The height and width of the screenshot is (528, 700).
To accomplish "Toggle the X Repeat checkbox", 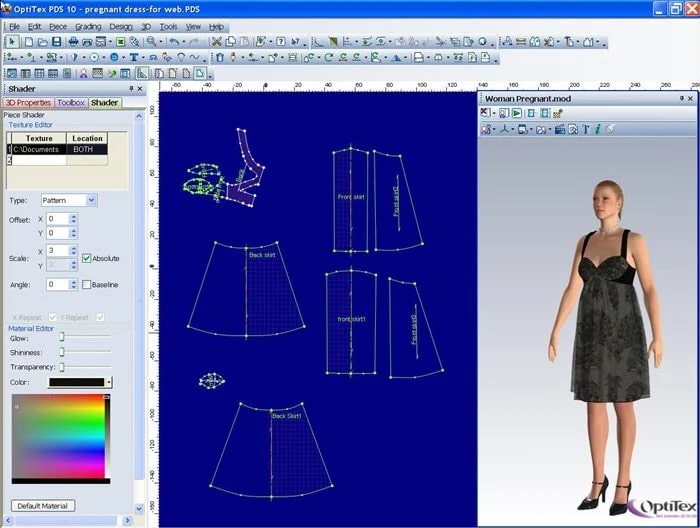I will 52,317.
